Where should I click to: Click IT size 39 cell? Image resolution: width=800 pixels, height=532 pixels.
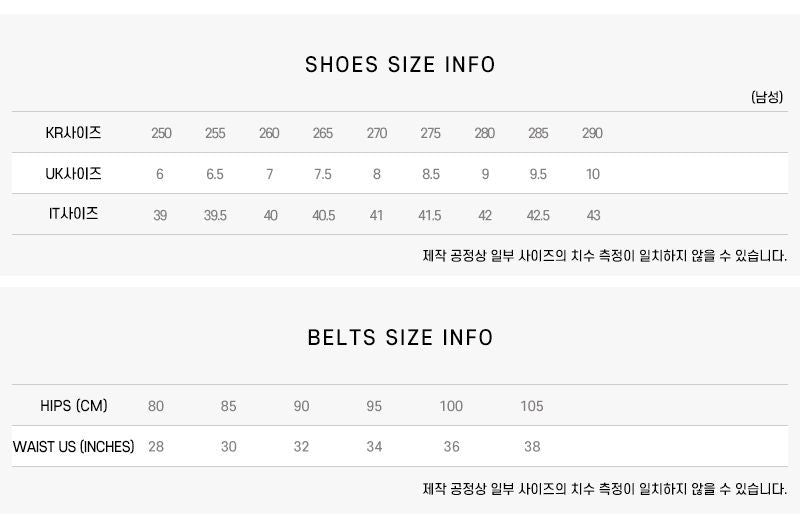[x=160, y=215]
